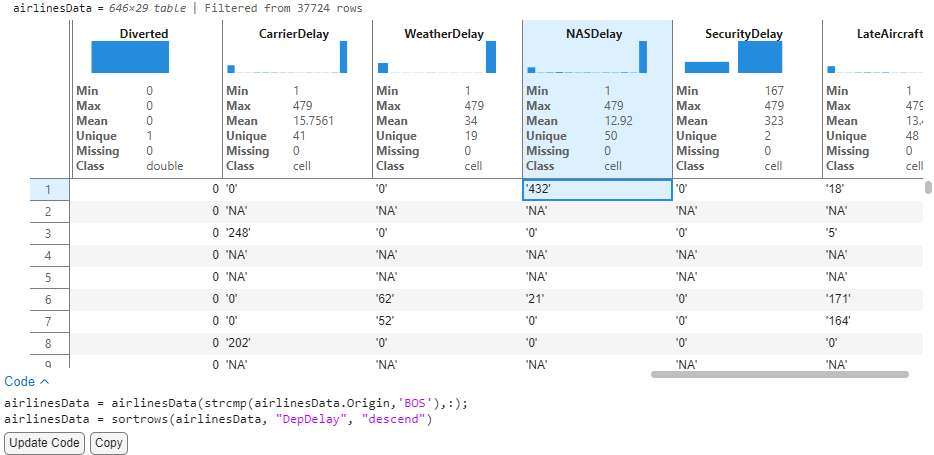The image size is (934, 455).
Task: Click the vertical scrollbar thumb beside row 1
Action: coord(928,187)
